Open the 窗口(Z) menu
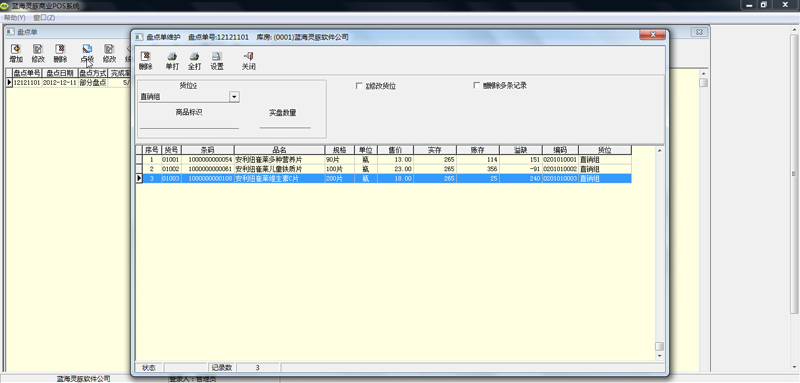The height and width of the screenshot is (383, 800). coord(44,17)
